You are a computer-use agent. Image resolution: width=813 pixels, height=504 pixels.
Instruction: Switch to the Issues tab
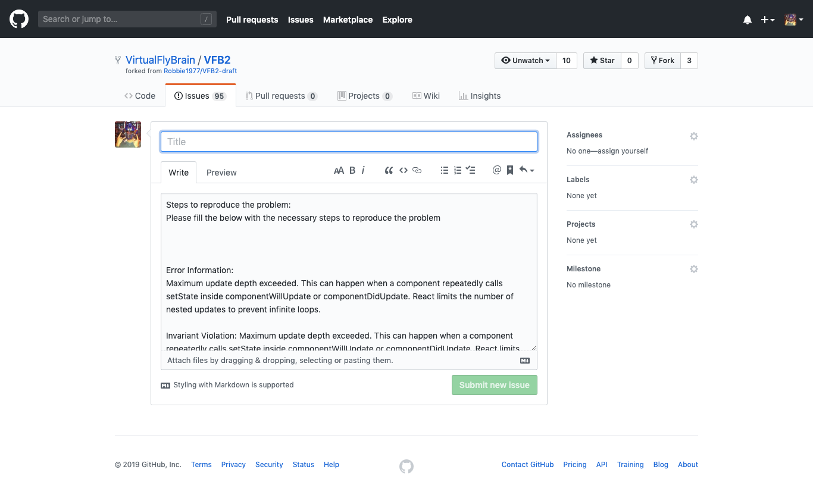click(201, 96)
